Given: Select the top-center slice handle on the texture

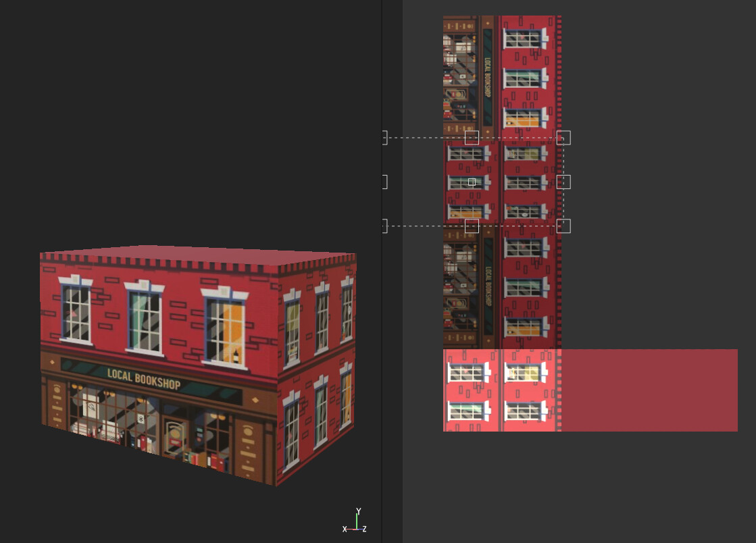Looking at the screenshot, I should pyautogui.click(x=473, y=137).
